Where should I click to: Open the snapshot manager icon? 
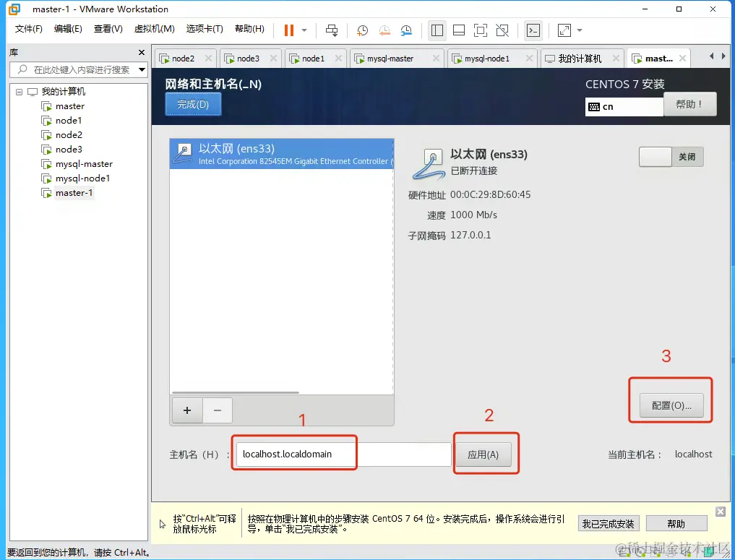click(x=406, y=30)
